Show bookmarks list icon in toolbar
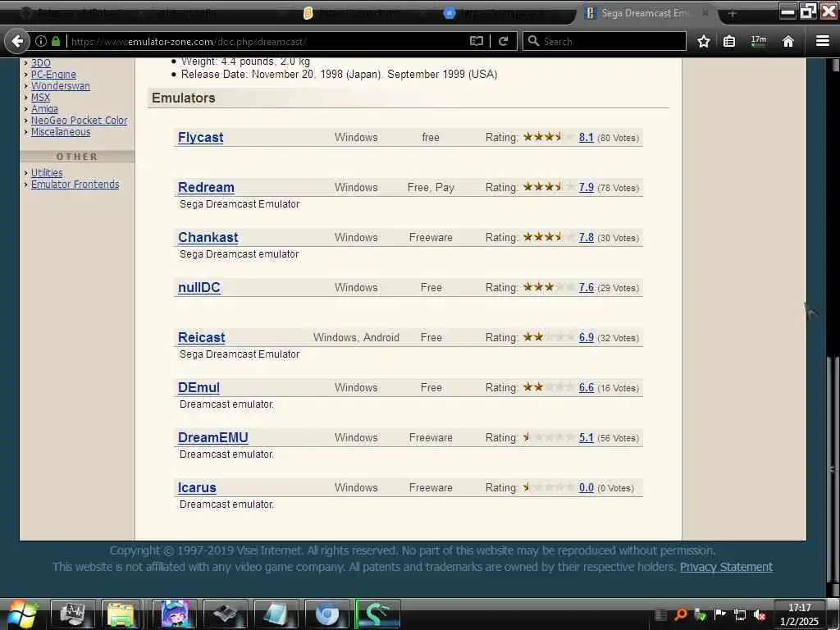 pos(729,41)
